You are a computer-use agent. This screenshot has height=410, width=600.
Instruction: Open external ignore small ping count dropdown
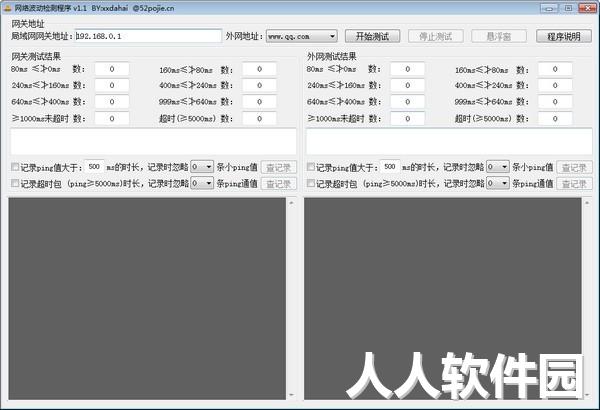tap(497, 167)
